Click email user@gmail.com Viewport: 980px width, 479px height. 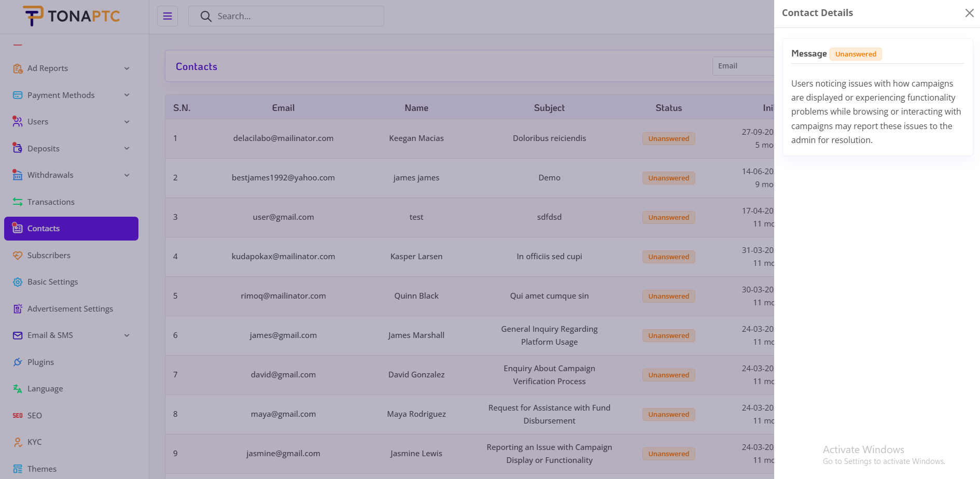[x=283, y=217]
